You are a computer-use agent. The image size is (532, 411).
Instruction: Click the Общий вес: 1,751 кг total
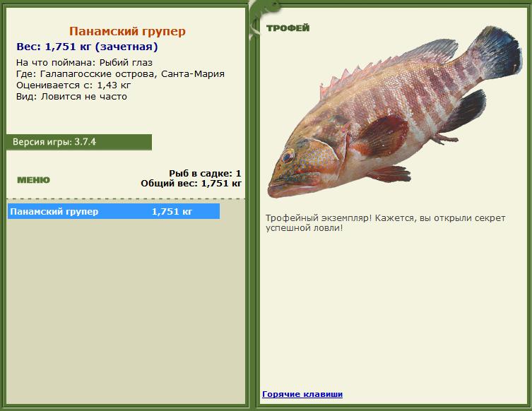pyautogui.click(x=191, y=184)
